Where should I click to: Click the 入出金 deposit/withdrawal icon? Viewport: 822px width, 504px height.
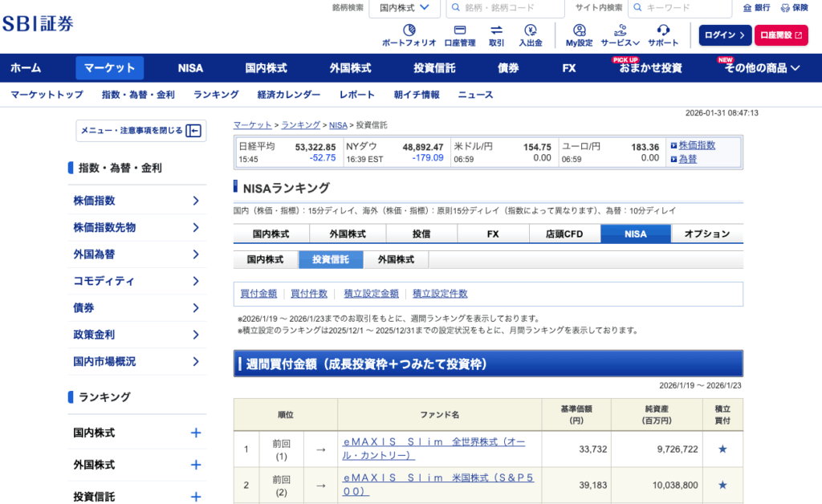(530, 35)
